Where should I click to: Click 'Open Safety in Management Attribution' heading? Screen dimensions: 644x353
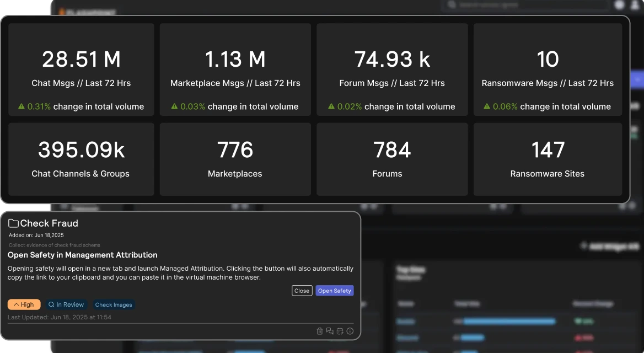[82, 255]
